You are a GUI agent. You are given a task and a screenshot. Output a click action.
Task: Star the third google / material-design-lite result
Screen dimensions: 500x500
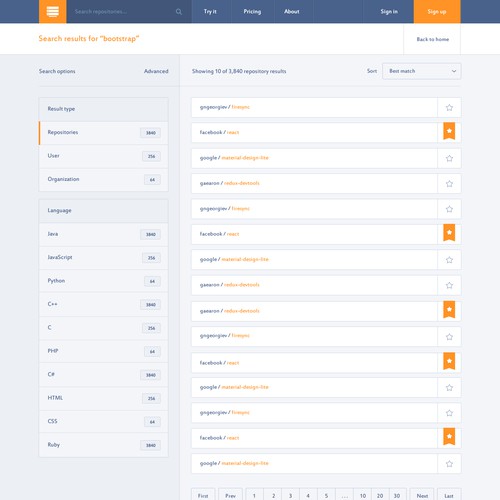449,387
